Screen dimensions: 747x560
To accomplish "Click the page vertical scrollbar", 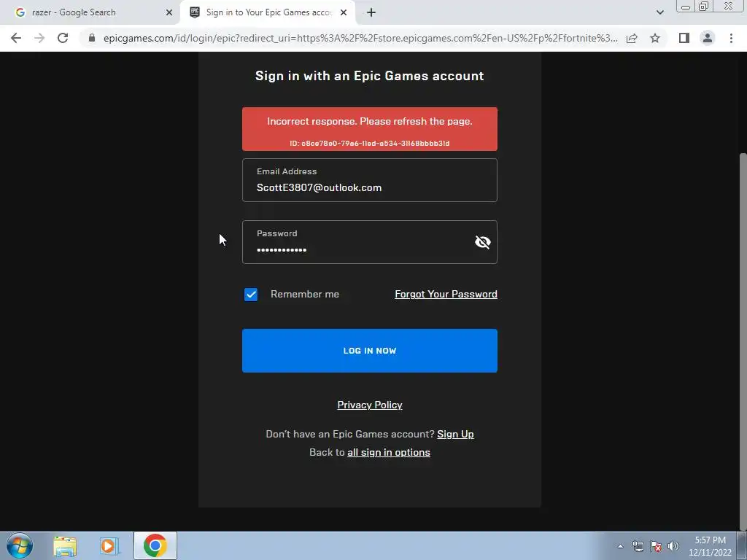I will [743, 341].
